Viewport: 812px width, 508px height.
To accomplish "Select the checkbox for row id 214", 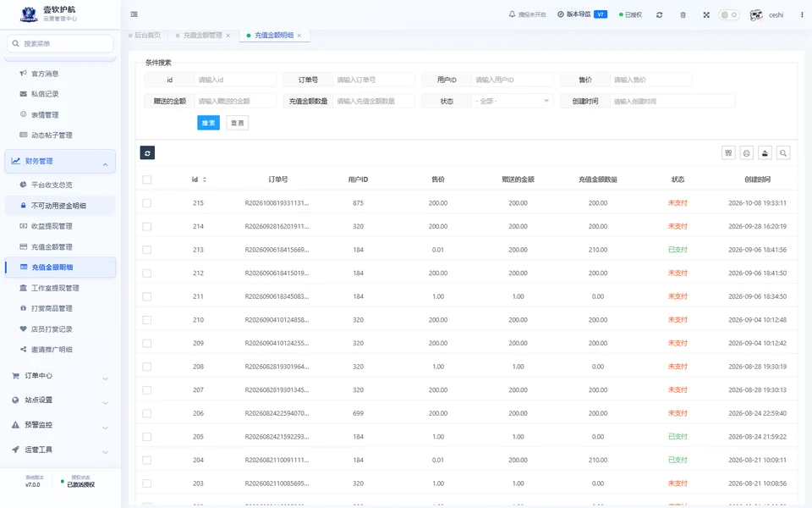I will pyautogui.click(x=147, y=227).
